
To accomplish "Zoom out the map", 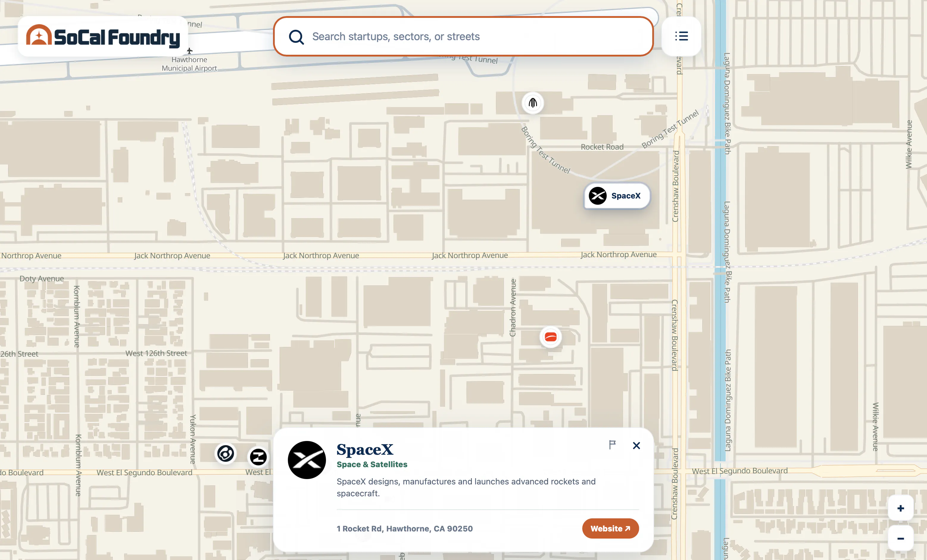I will [901, 539].
